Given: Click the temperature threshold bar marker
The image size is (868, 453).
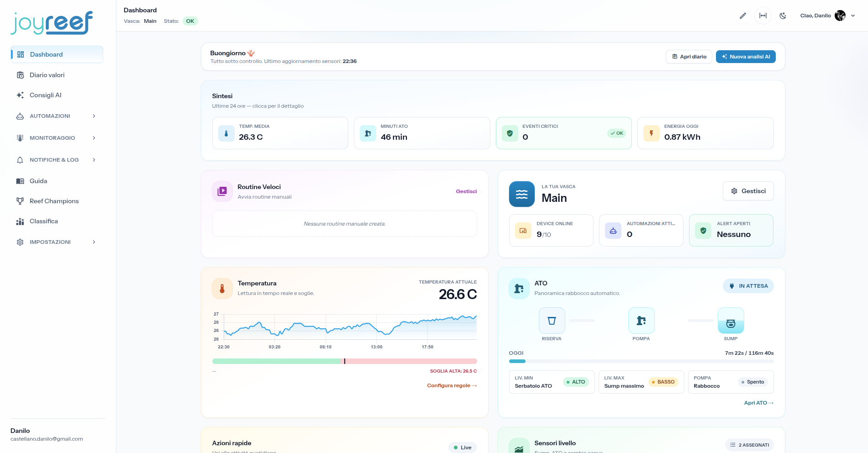Looking at the screenshot, I should [x=345, y=361].
